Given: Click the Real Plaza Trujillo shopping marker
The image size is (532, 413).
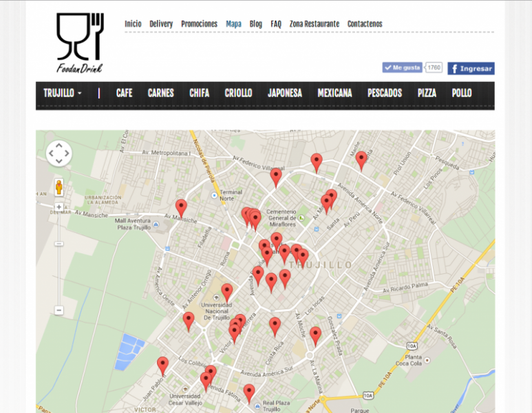Looking at the screenshot, I should 257,406.
